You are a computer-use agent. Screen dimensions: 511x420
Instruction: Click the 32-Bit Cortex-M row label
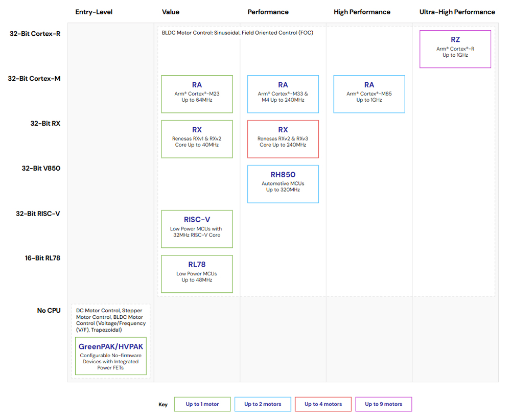(34, 79)
